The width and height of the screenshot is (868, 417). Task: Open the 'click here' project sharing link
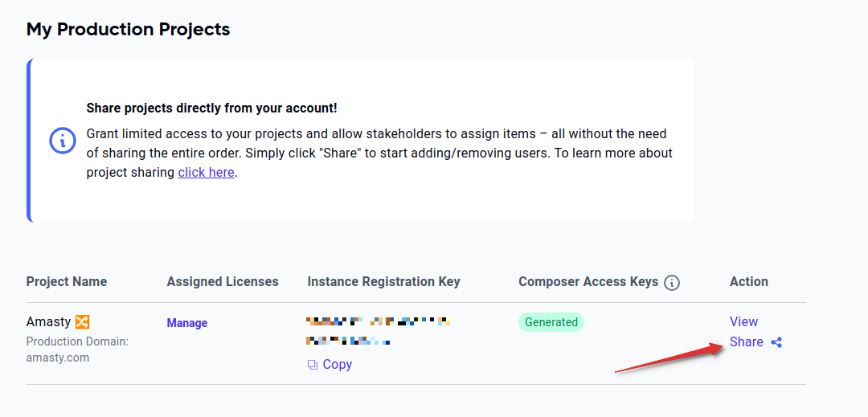(x=206, y=173)
